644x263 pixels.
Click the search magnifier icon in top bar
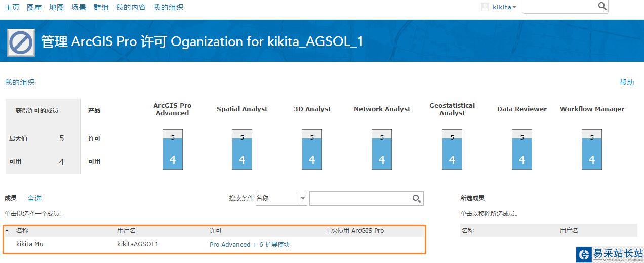(x=602, y=6)
